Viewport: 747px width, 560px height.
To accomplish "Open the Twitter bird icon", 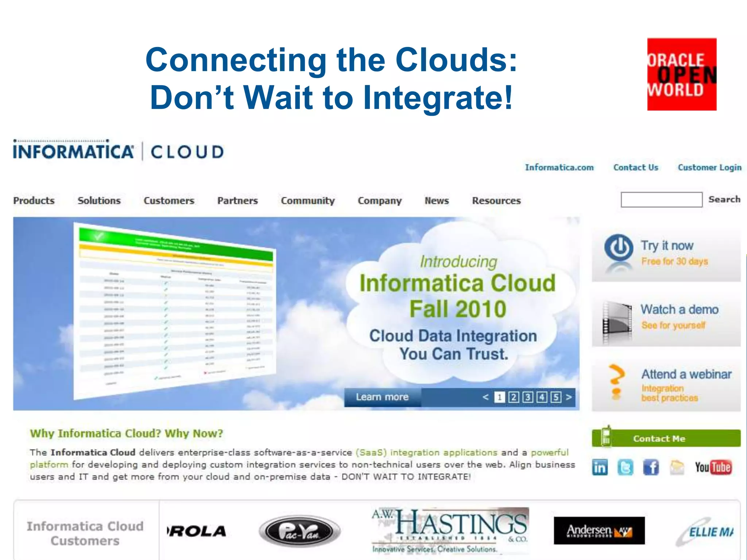I will point(625,467).
